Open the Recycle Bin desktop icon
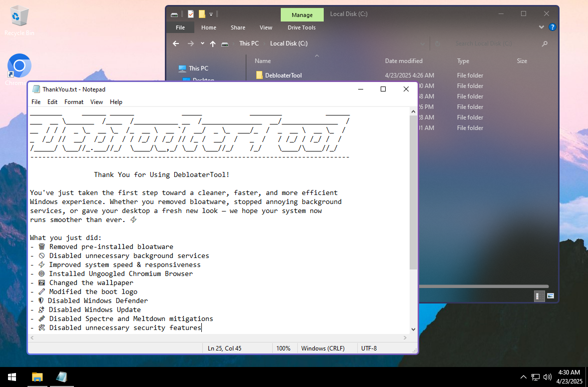 [19, 21]
